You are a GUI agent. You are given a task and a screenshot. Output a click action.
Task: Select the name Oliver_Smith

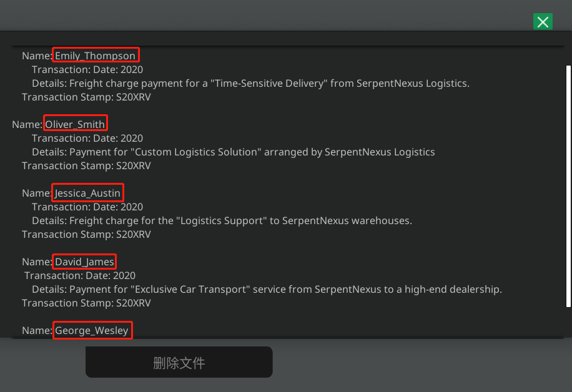point(75,124)
